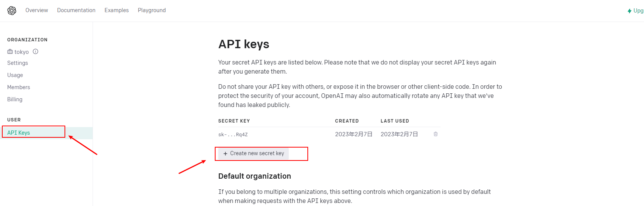The width and height of the screenshot is (644, 206).
Task: Click the OpenAI logo icon
Action: pyautogui.click(x=12, y=11)
